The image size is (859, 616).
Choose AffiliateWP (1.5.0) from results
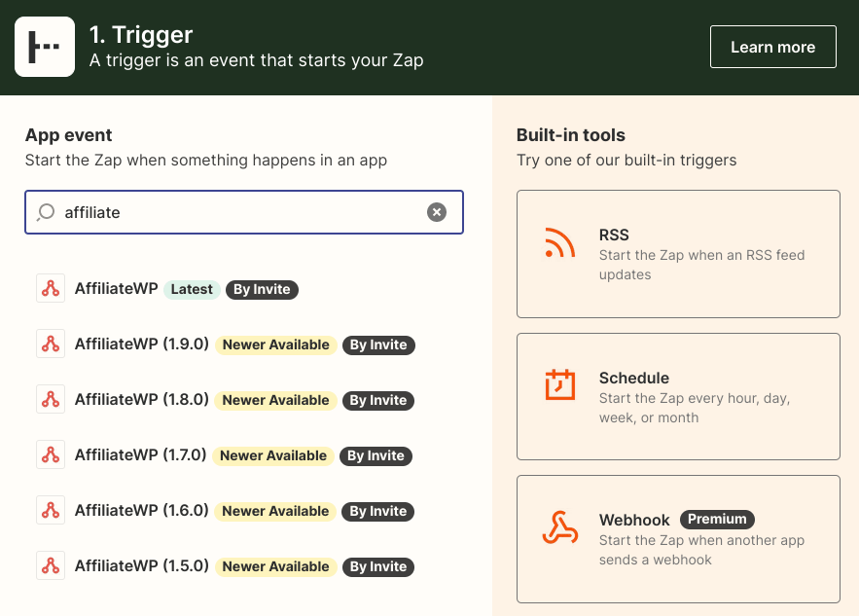(x=142, y=565)
